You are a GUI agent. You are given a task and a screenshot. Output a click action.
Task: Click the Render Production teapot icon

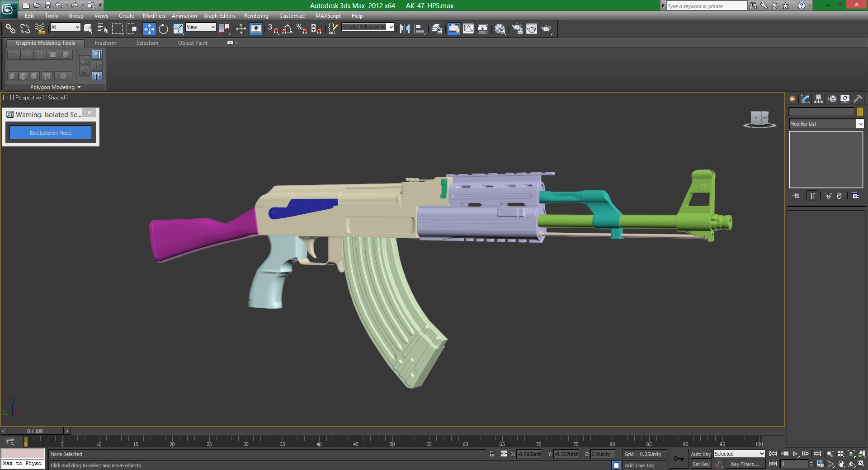coord(547,29)
